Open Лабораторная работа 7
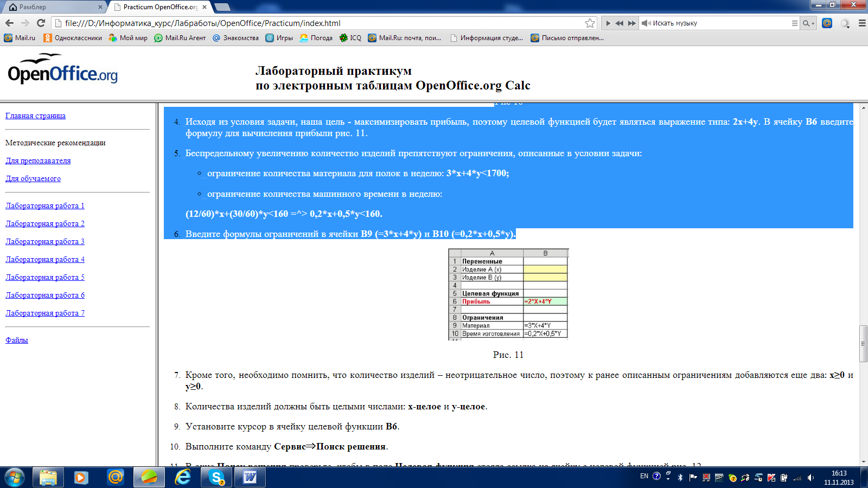The image size is (868, 488). tap(45, 313)
